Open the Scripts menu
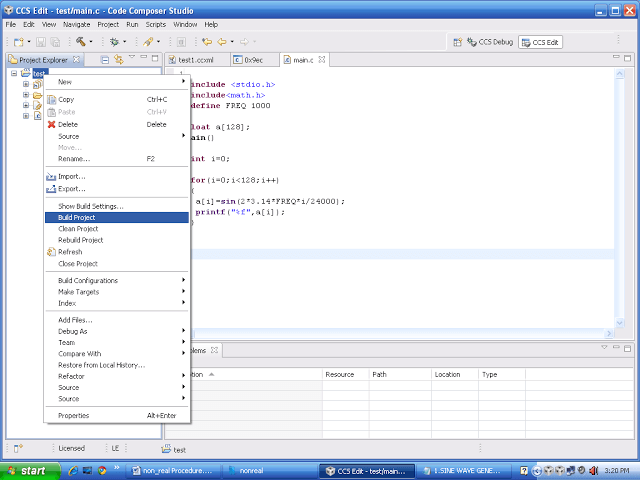640x480 pixels. click(x=156, y=24)
